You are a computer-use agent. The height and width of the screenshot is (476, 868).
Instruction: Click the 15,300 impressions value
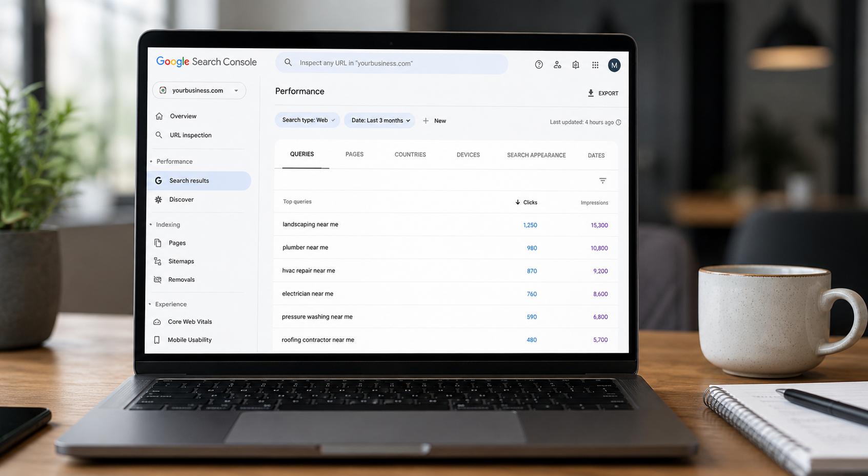pyautogui.click(x=599, y=225)
